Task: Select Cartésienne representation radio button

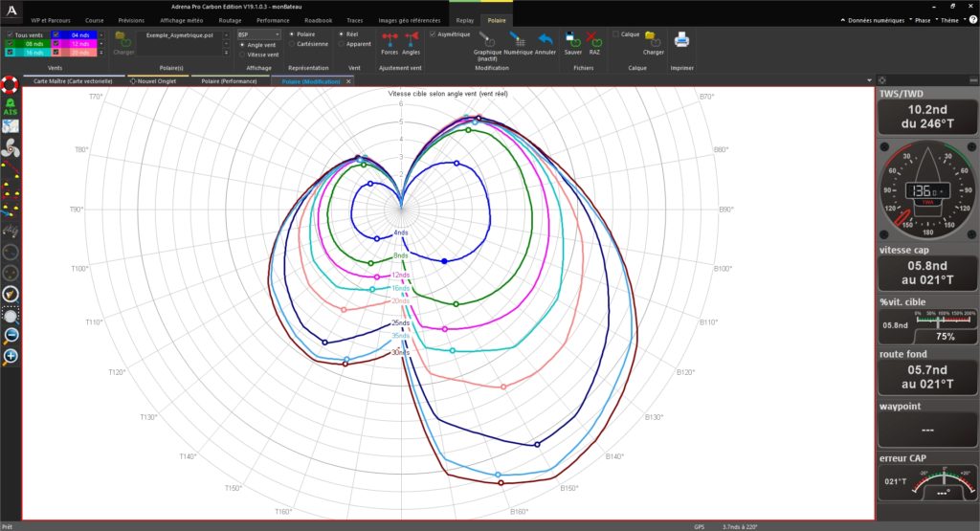Action: coord(292,44)
